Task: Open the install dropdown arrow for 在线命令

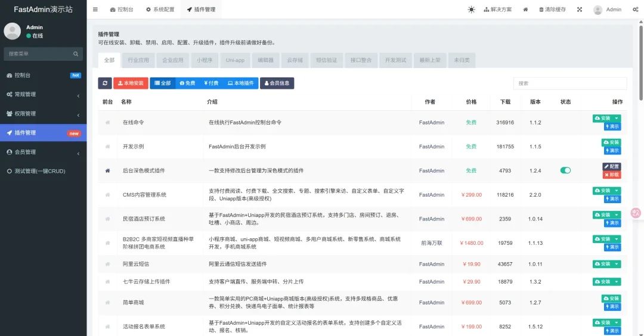Action: (617, 118)
